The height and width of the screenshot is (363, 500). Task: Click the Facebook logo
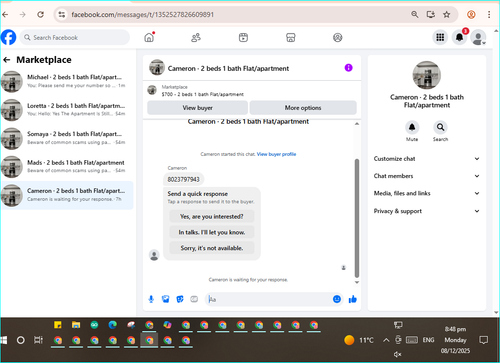tap(8, 37)
